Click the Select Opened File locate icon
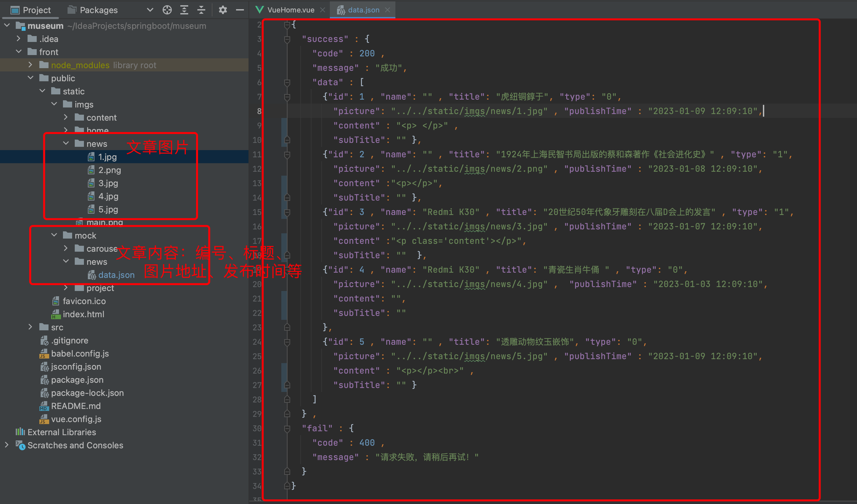Viewport: 857px width, 504px height. click(x=167, y=10)
